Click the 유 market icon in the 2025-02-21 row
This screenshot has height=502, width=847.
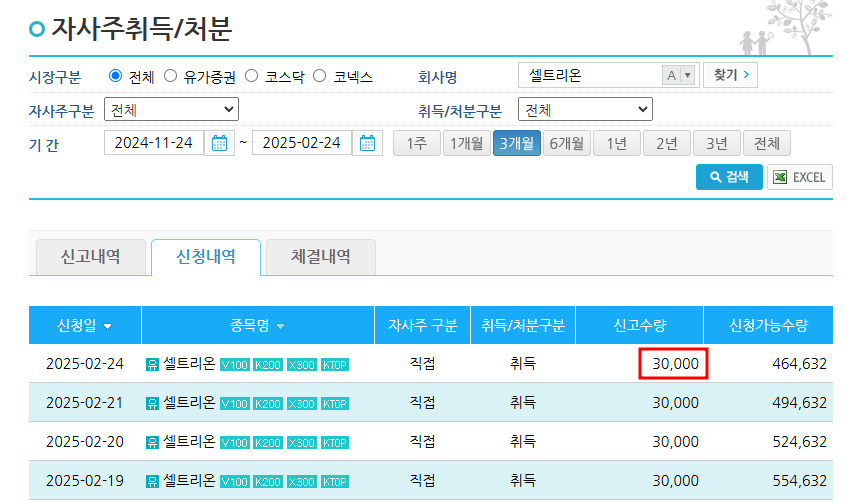tap(152, 404)
